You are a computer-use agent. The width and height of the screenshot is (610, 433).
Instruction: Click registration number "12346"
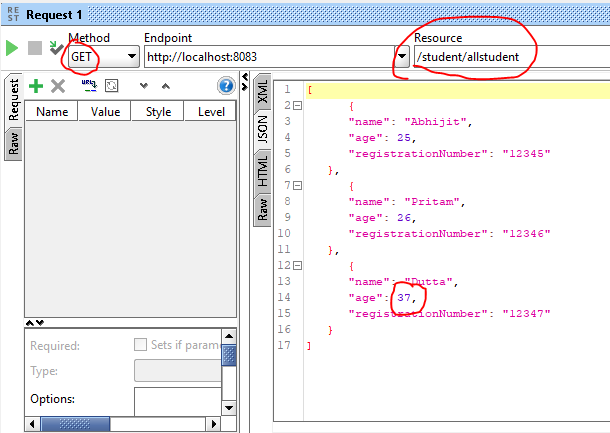pyautogui.click(x=526, y=234)
